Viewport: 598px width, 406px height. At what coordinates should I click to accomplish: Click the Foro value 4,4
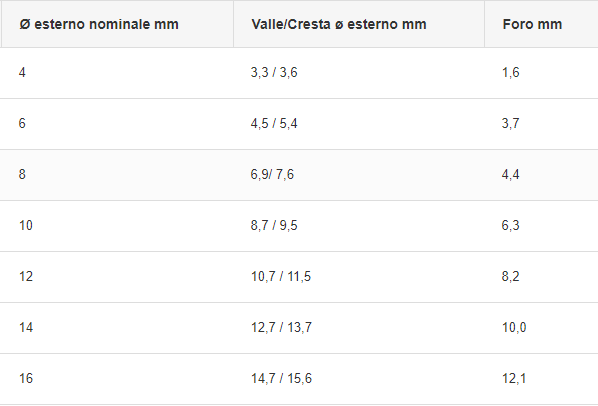[x=510, y=175]
